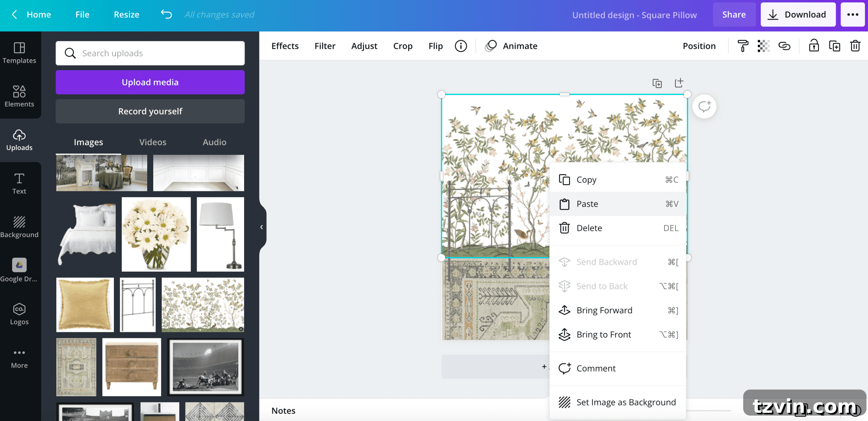The width and height of the screenshot is (868, 421).
Task: Open the More sidebar options
Action: pos(19,358)
